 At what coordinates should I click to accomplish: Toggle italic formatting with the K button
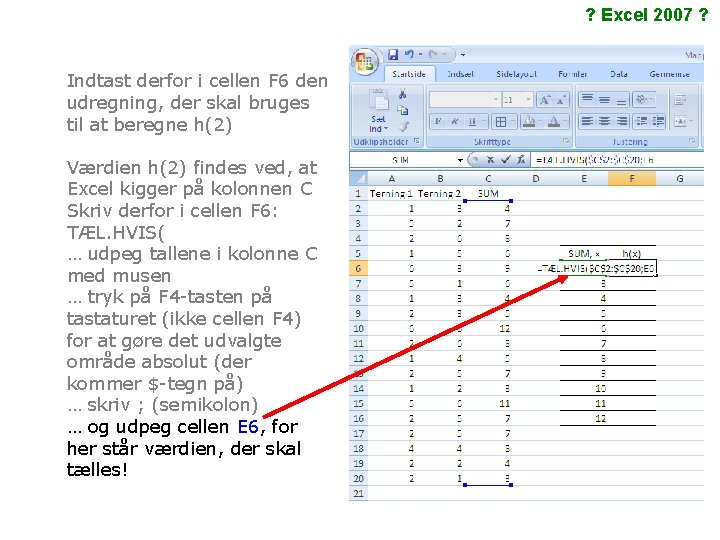[x=455, y=122]
